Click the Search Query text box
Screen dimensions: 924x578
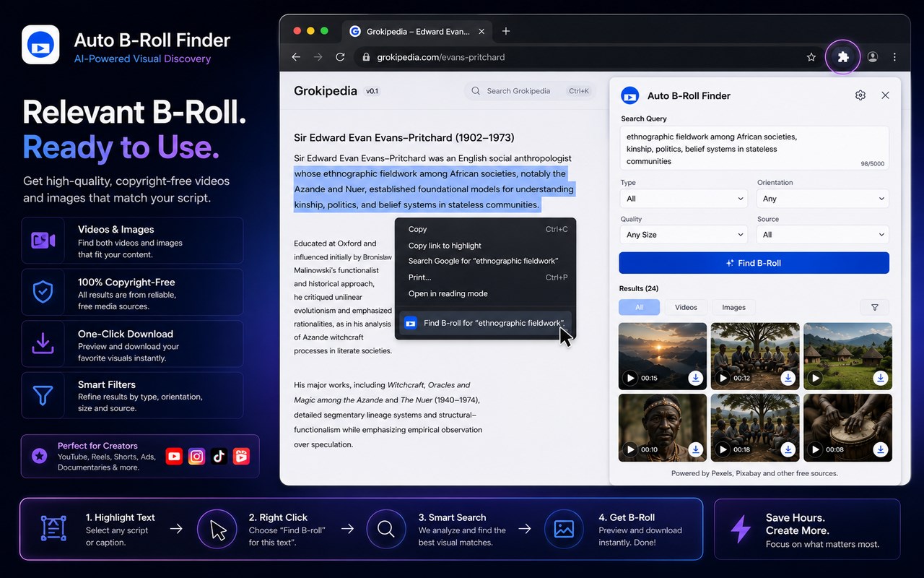[754, 148]
